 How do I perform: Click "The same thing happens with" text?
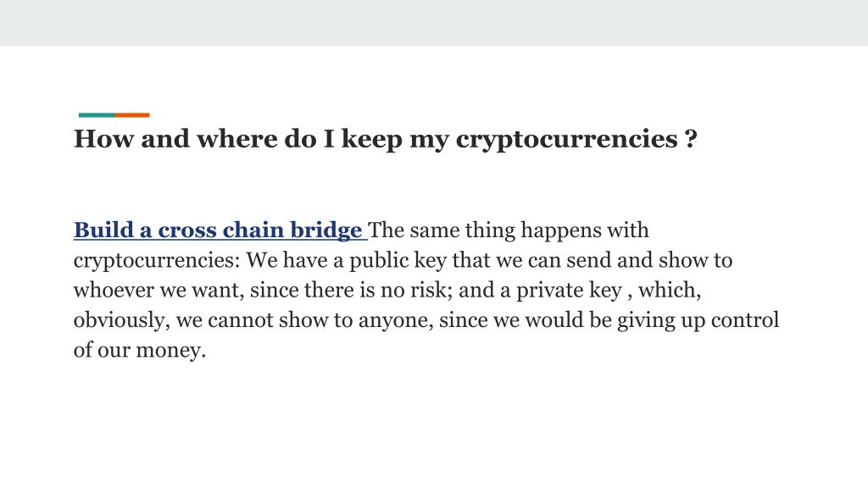509,230
